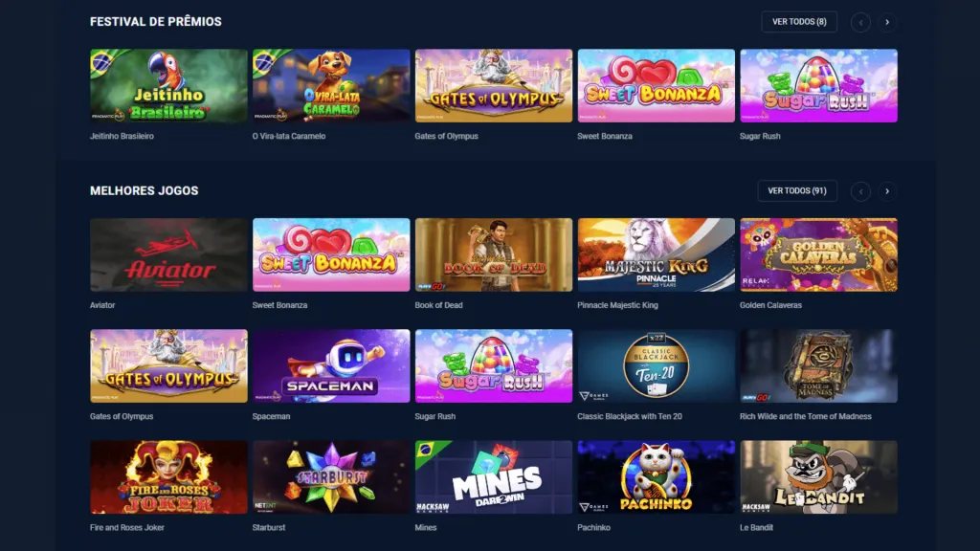This screenshot has width=980, height=551.
Task: Open the Starburst game tile
Action: tap(331, 476)
